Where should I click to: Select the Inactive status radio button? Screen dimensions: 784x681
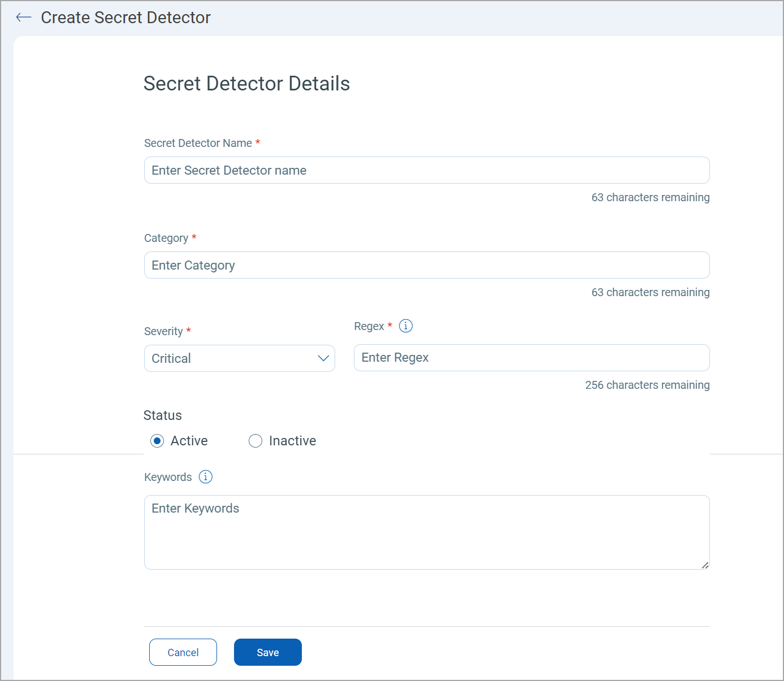coord(255,441)
